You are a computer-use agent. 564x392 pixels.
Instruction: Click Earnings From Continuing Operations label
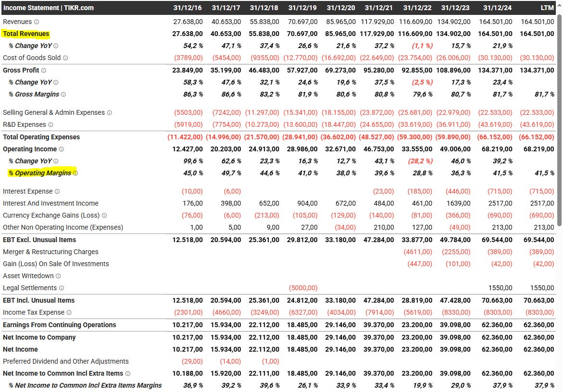(59, 325)
